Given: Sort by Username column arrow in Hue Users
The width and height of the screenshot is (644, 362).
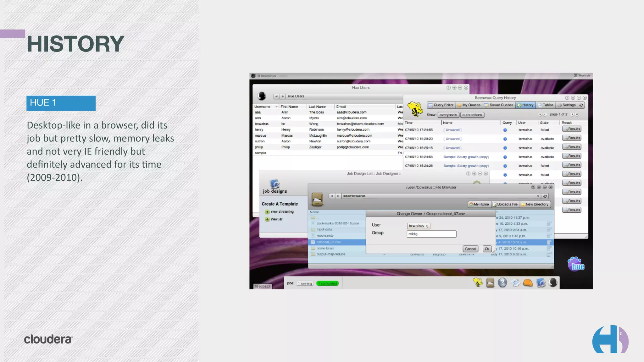Looking at the screenshot, I should pos(276,107).
